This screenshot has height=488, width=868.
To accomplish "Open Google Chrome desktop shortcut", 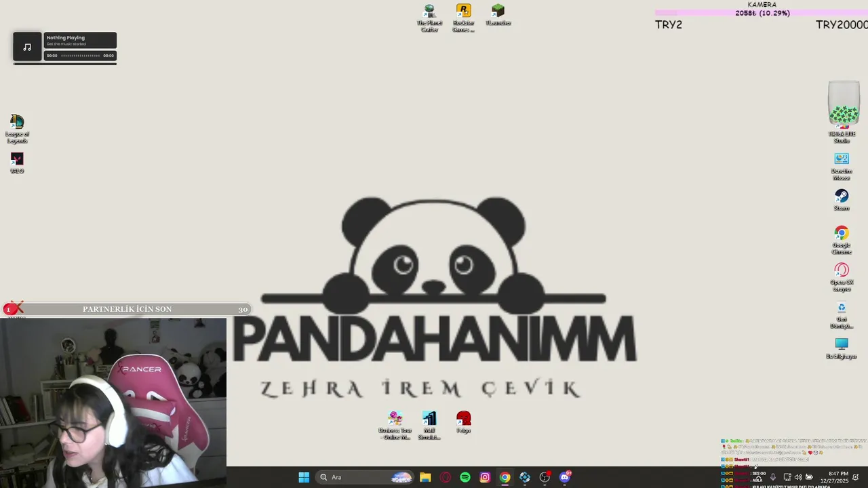I will [842, 241].
